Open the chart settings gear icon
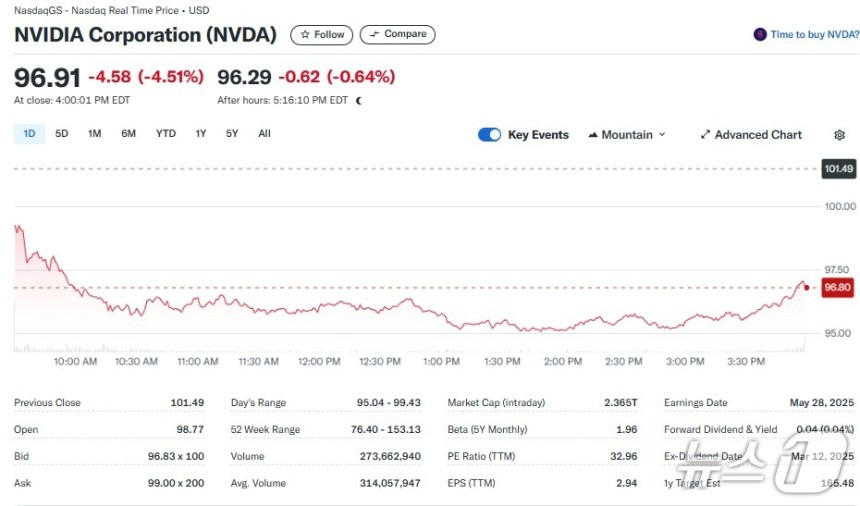Screen dimensions: 860x506 click(x=839, y=135)
